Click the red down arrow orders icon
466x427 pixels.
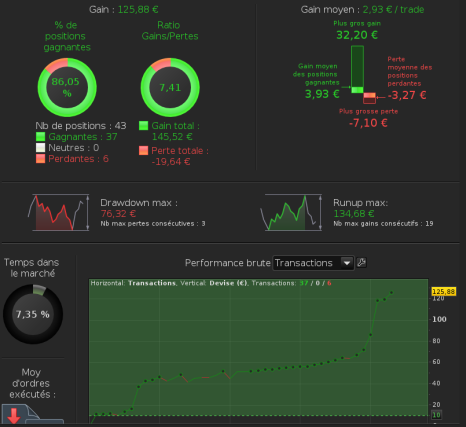pos(14,415)
